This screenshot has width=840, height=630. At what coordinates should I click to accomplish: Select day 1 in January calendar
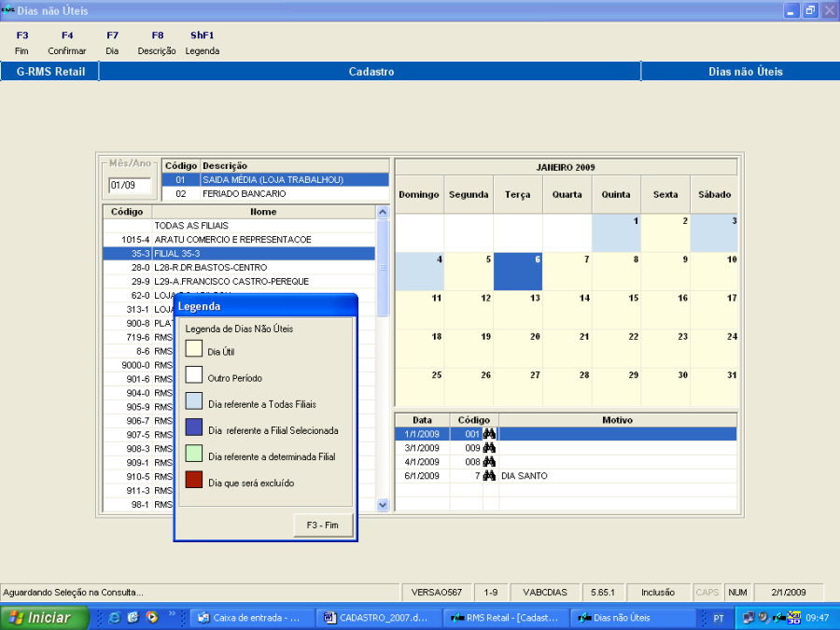tap(616, 233)
